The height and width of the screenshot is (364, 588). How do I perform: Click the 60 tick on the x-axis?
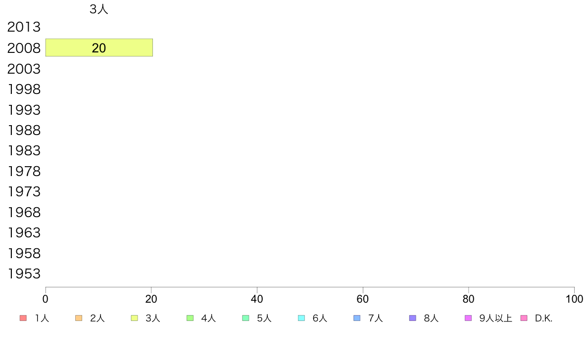(x=363, y=299)
